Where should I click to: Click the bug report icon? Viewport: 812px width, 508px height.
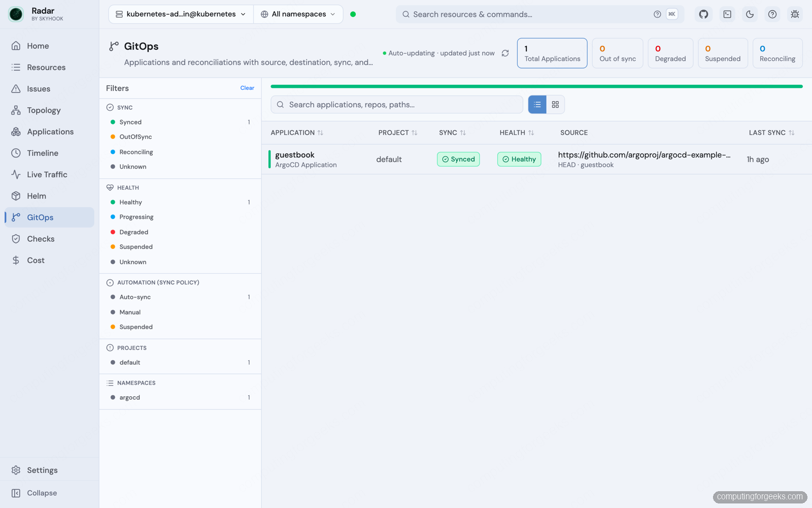coord(795,14)
